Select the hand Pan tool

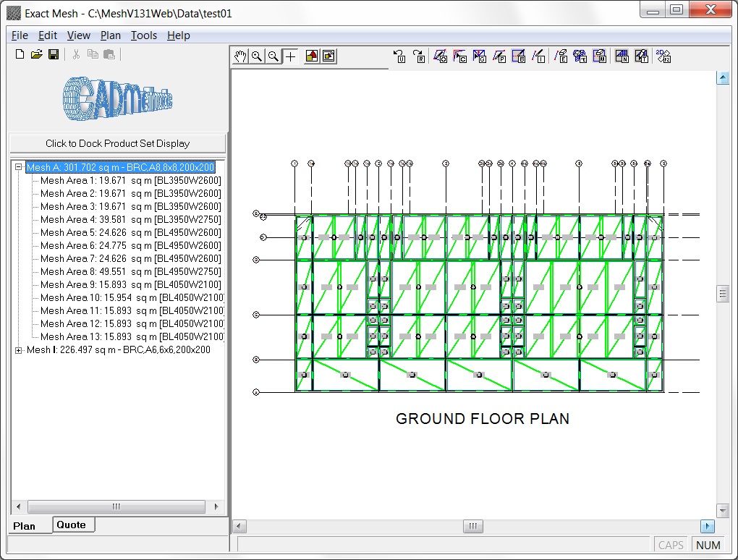[x=240, y=56]
